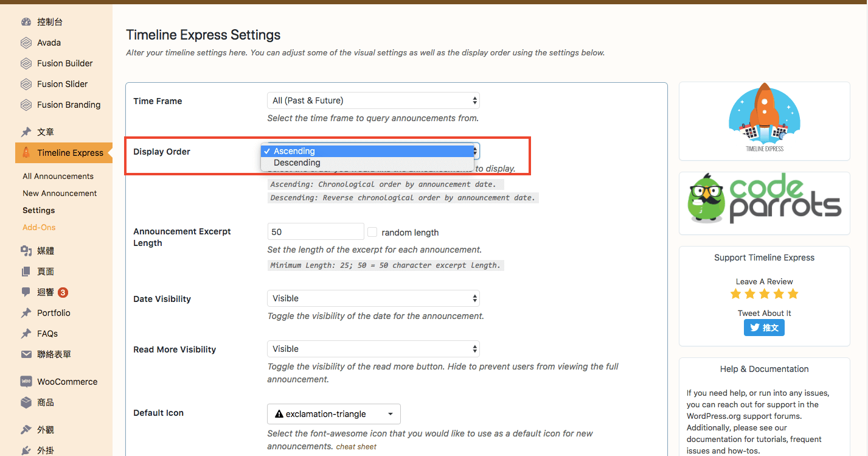The width and height of the screenshot is (868, 456).
Task: Click the 頁面 pages icon
Action: coord(26,272)
